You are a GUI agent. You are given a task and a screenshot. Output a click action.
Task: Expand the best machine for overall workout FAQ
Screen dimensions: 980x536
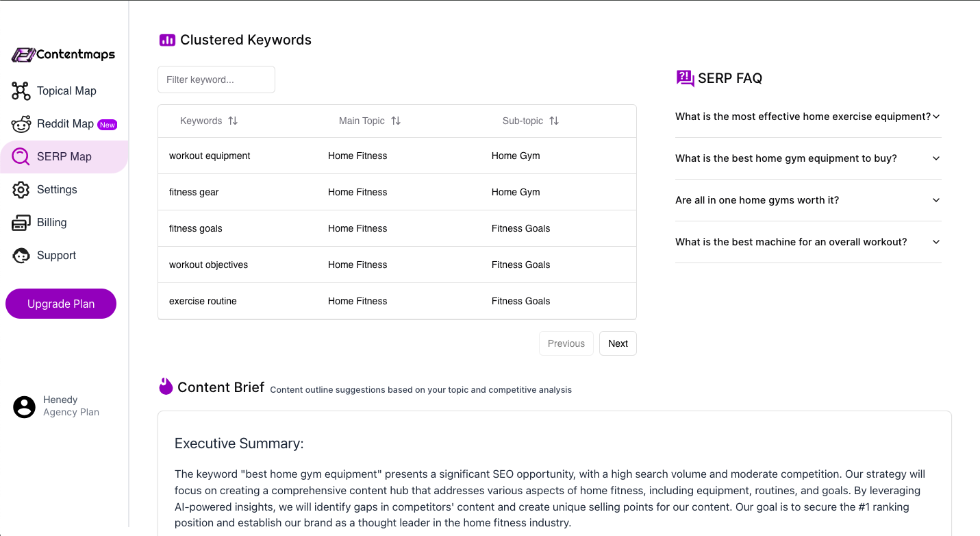[935, 242]
